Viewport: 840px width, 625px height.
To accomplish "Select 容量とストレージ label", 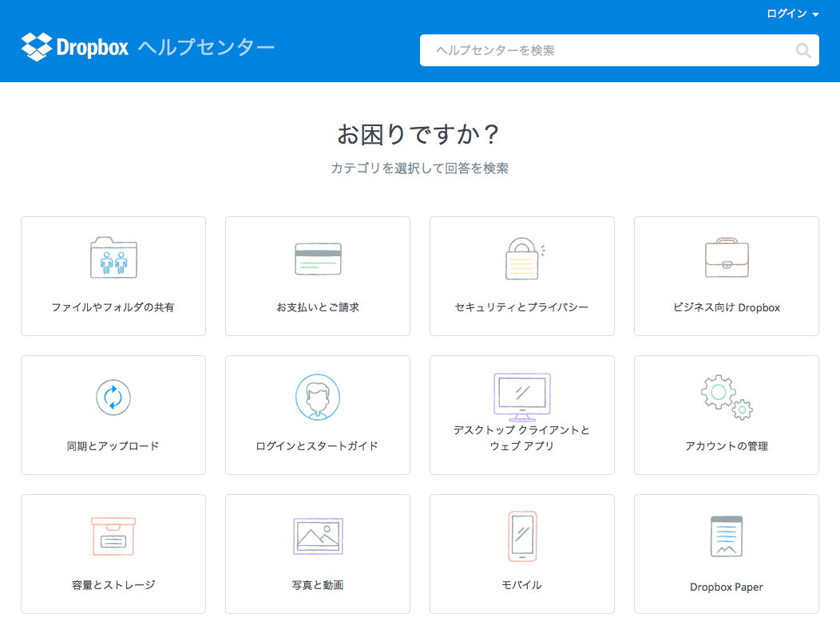I will (x=113, y=585).
